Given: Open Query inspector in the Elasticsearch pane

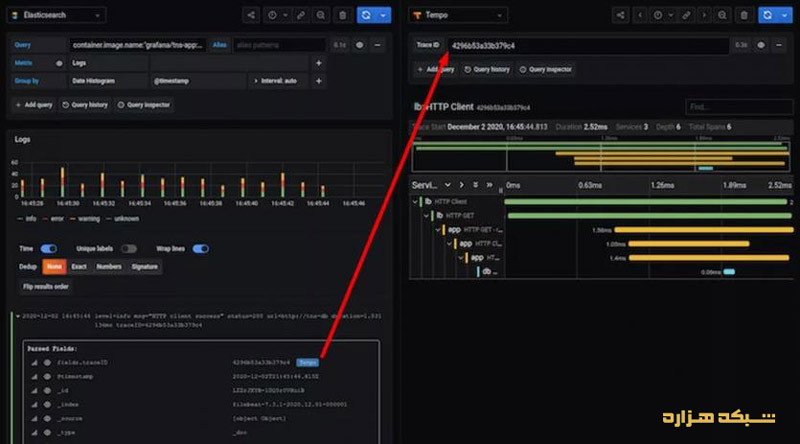Looking at the screenshot, I should tap(144, 105).
